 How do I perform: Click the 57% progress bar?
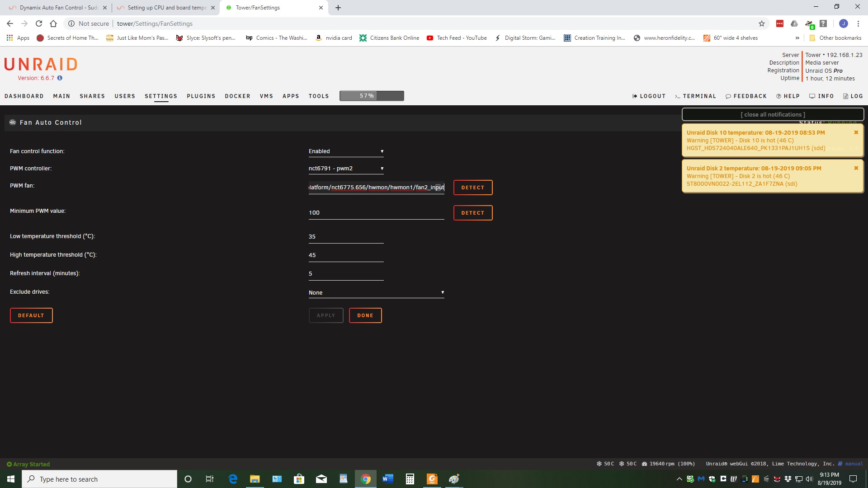(372, 96)
